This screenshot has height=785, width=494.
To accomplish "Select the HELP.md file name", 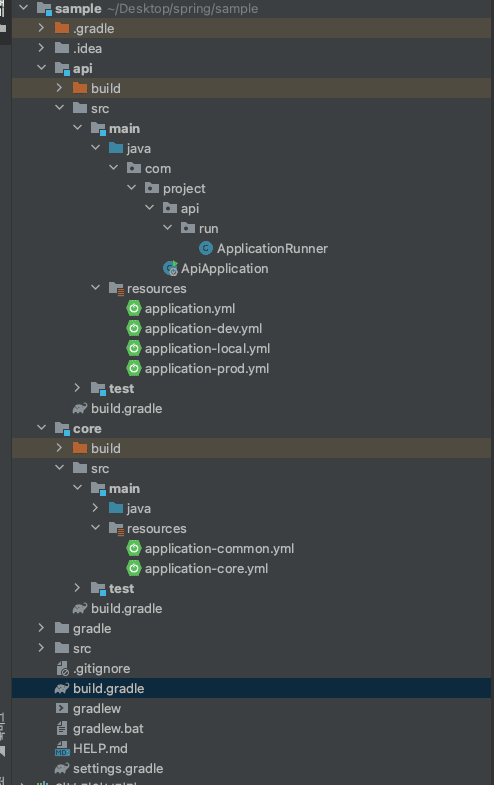I will click(x=100, y=748).
